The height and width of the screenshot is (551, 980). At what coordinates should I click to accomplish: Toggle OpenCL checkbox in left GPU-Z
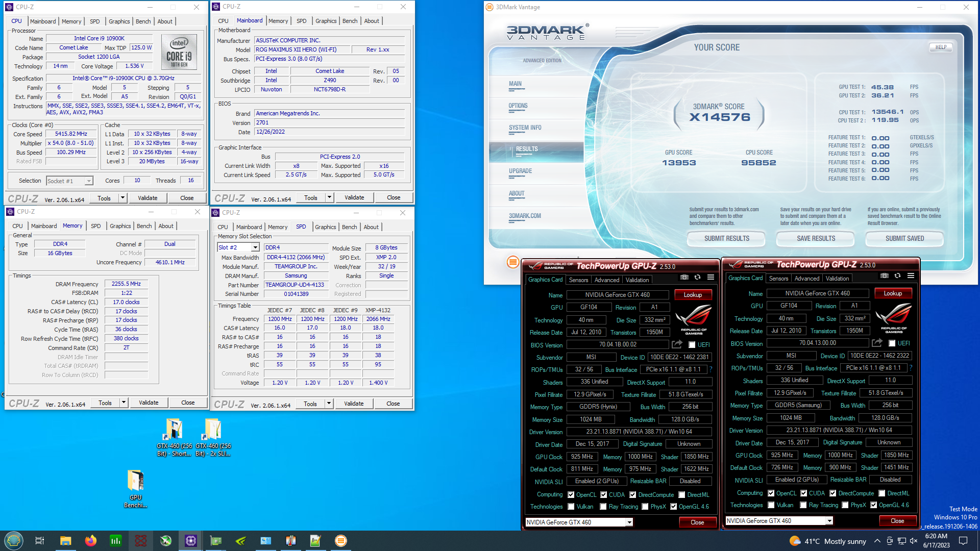coord(571,495)
